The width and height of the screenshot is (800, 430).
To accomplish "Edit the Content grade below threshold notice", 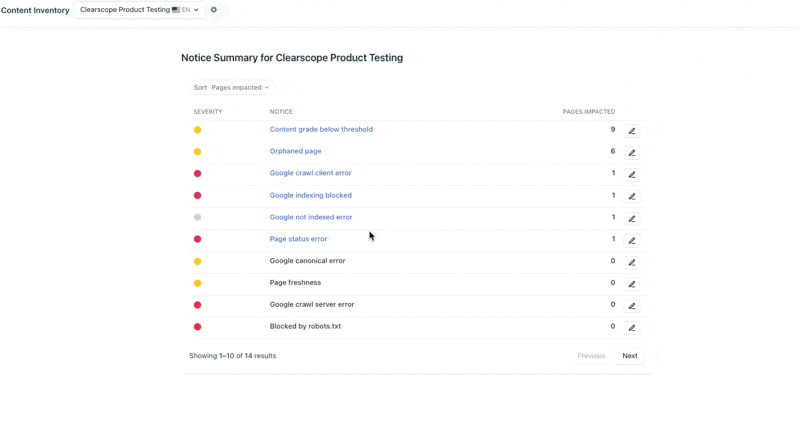I will pos(632,131).
